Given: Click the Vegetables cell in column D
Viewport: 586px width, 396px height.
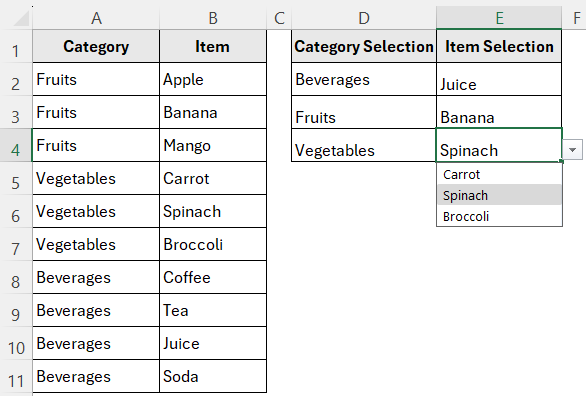Looking at the screenshot, I should point(364,145).
